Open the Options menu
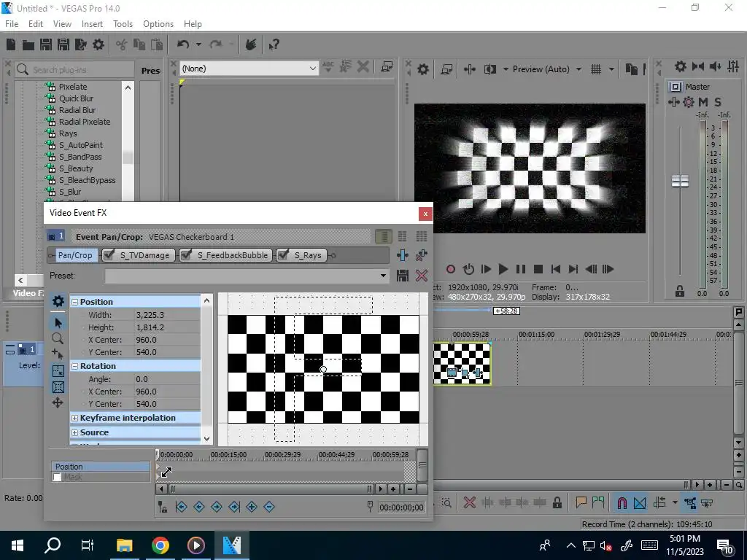This screenshot has height=560, width=747. [158, 24]
